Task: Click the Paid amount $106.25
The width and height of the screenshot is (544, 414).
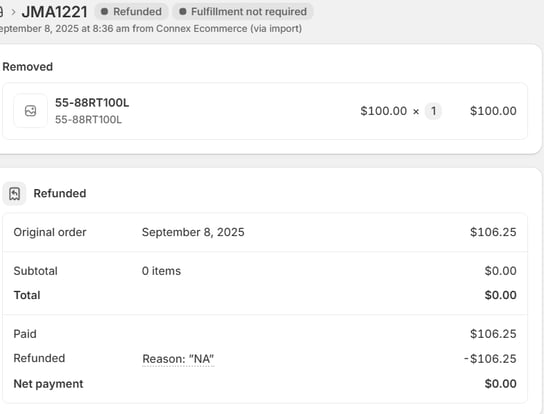Action: point(493,334)
